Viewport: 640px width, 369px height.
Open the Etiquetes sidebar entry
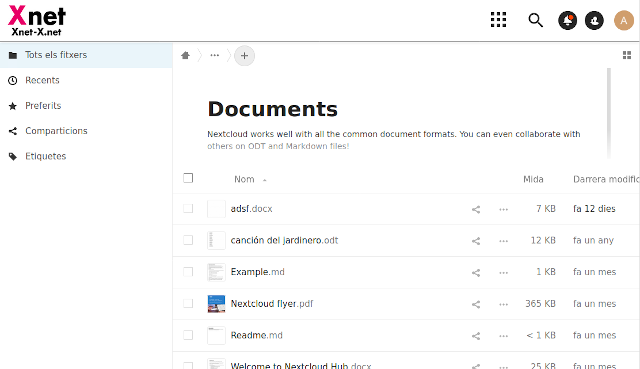[x=46, y=156]
